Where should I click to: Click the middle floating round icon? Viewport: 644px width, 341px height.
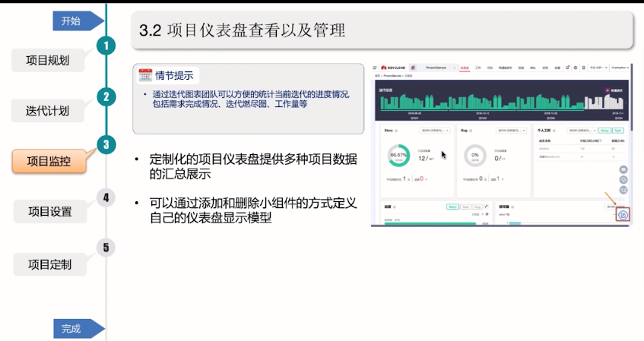click(x=623, y=180)
